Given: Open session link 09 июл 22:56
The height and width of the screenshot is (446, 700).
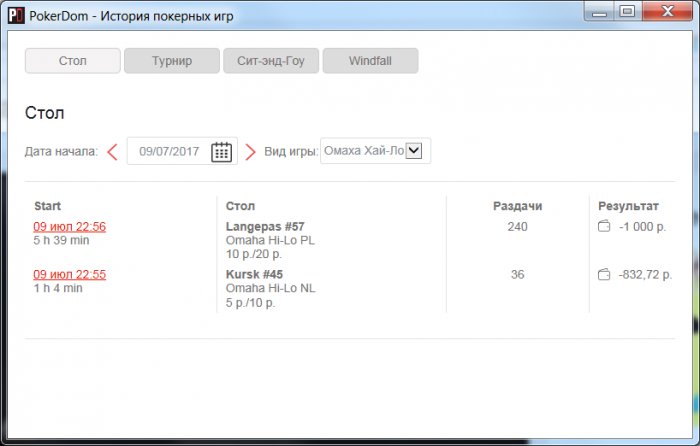Looking at the screenshot, I should tap(70, 226).
